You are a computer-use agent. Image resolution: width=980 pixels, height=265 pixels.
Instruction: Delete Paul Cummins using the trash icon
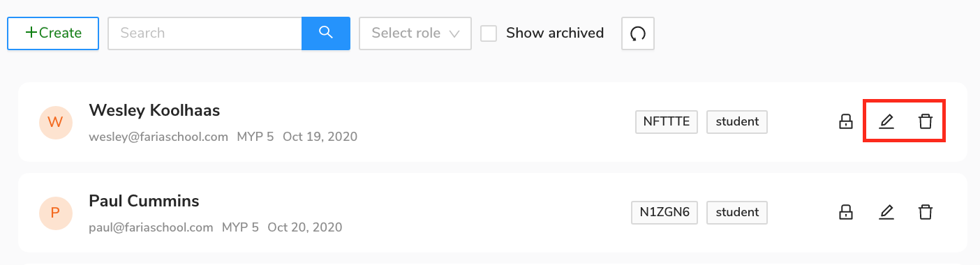(x=926, y=212)
